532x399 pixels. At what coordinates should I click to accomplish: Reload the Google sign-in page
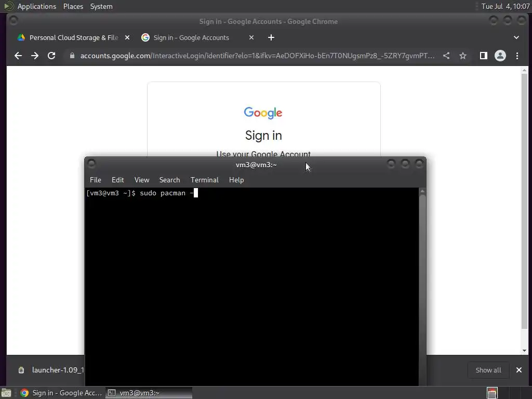click(51, 56)
